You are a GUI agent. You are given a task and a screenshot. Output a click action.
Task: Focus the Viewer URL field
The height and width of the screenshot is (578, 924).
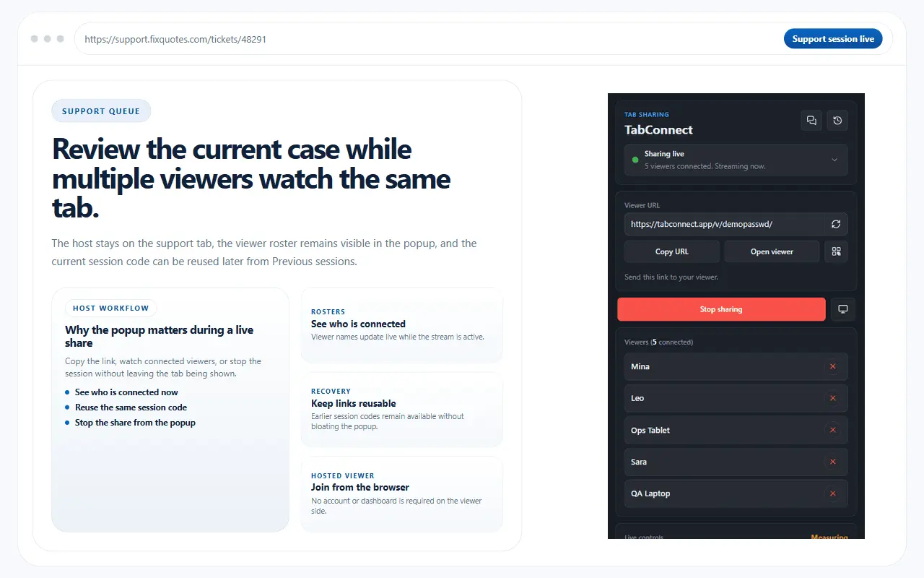pos(725,224)
